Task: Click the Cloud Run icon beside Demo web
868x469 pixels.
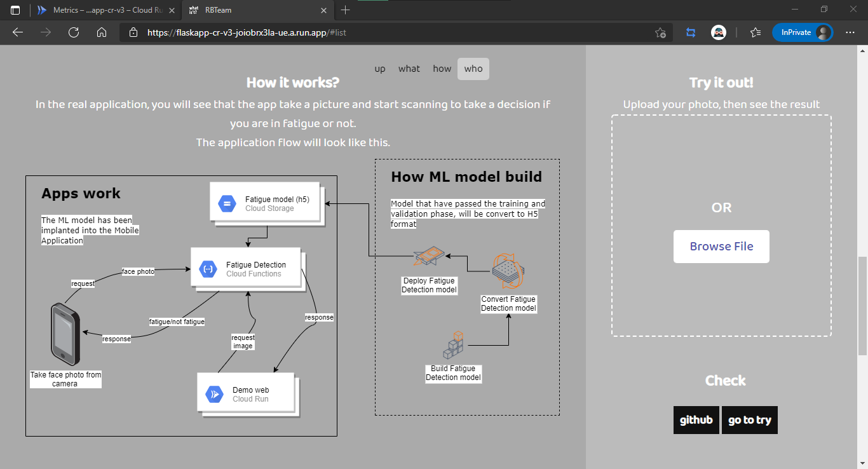Action: pos(214,394)
